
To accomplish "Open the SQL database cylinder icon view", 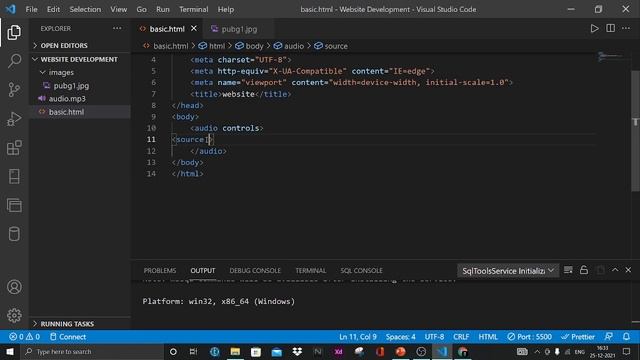I will [14, 234].
